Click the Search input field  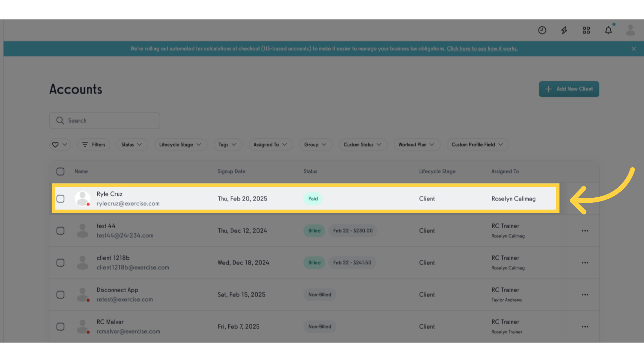pyautogui.click(x=105, y=120)
